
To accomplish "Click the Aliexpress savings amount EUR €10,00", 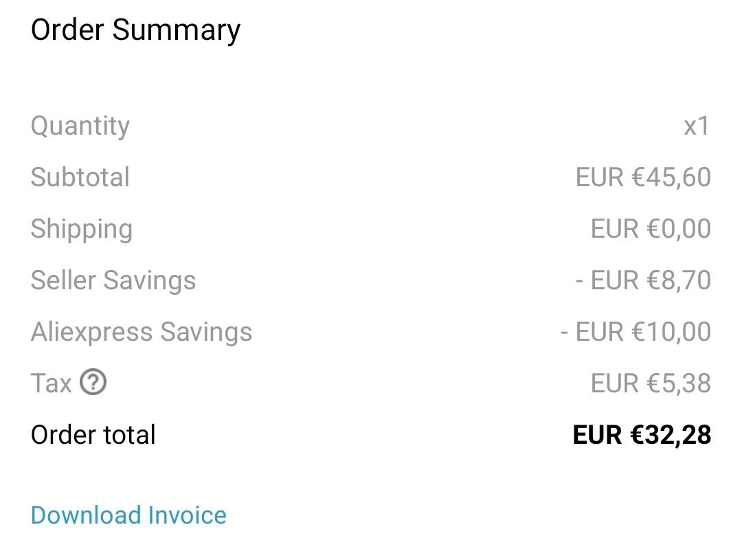I will click(x=643, y=332).
